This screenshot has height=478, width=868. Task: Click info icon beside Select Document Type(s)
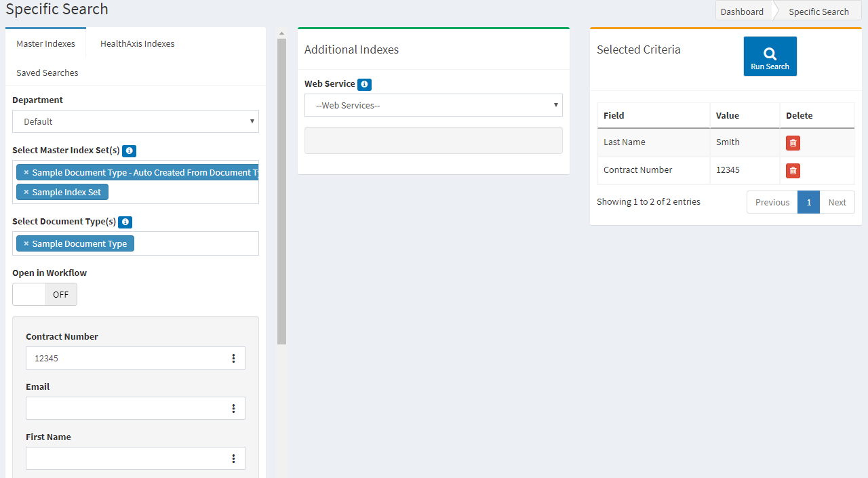pyautogui.click(x=125, y=222)
